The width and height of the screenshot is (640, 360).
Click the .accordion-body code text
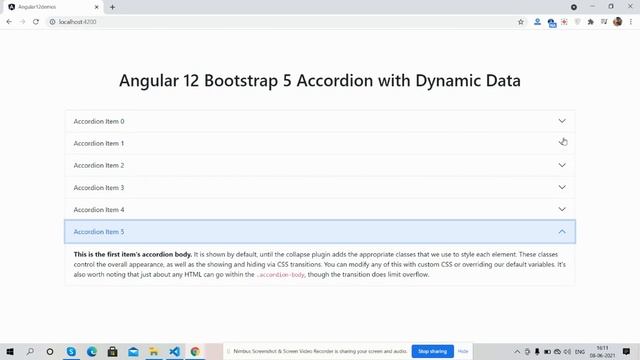(280, 275)
